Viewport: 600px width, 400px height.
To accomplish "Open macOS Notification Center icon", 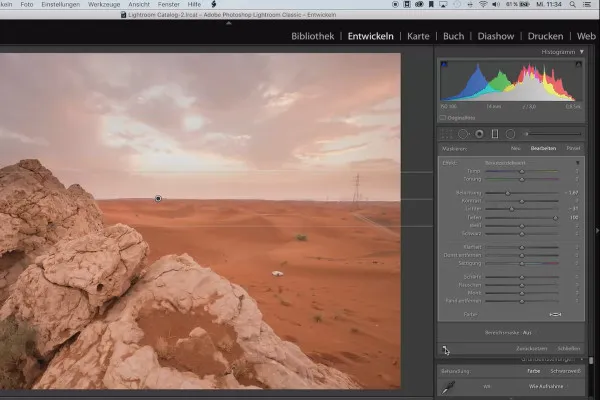I will coord(587,5).
